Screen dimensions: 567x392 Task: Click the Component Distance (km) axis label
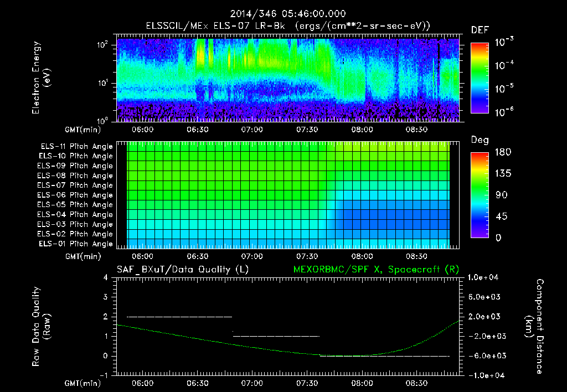[534, 327]
